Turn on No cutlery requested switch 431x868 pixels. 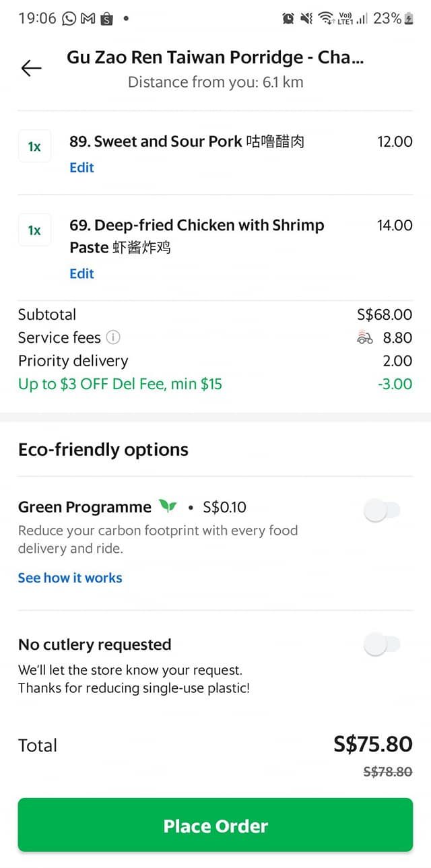click(x=382, y=645)
